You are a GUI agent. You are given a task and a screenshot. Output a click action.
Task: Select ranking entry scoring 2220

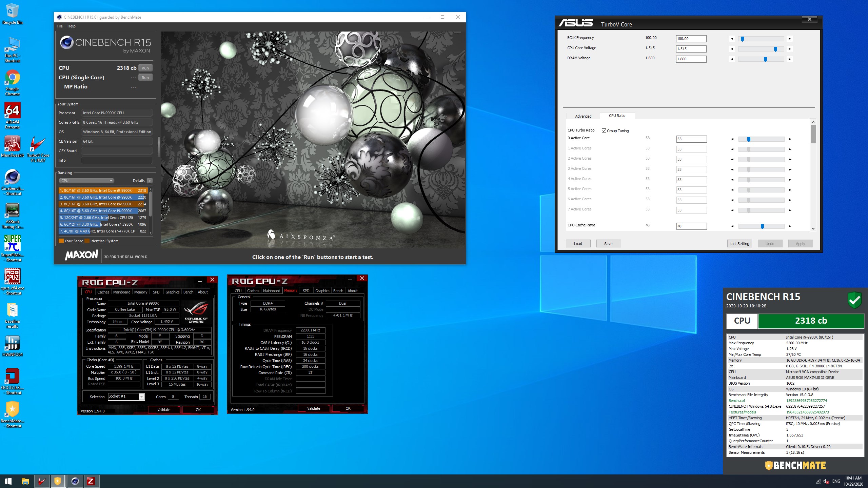coord(103,197)
